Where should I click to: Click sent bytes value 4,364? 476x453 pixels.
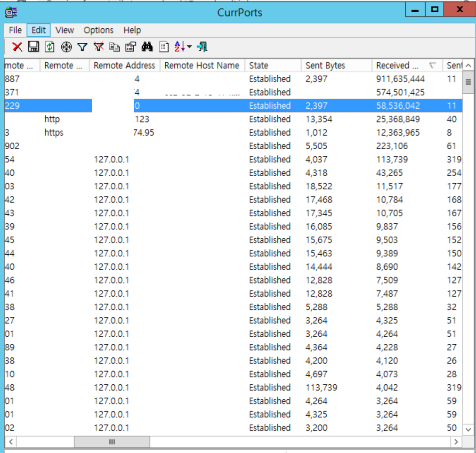316,347
